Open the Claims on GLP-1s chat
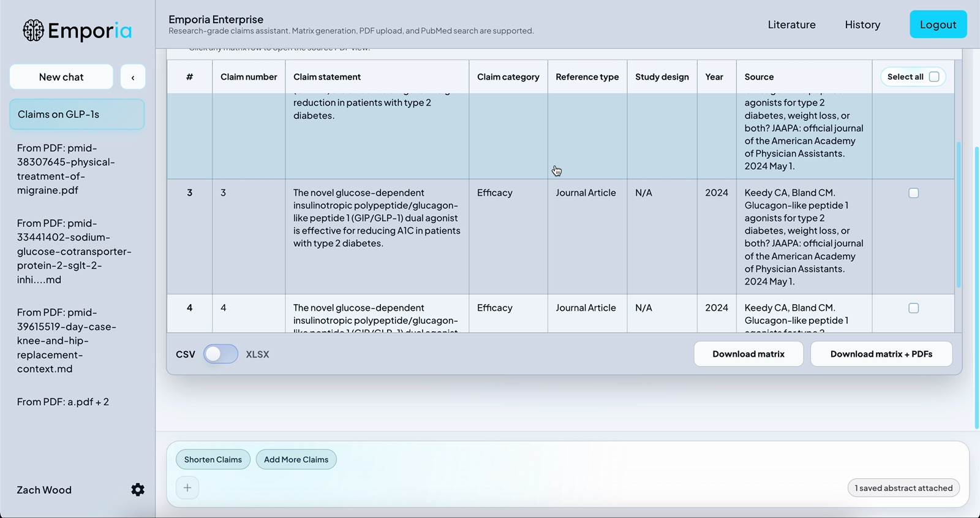Viewport: 980px width, 518px height. point(77,115)
